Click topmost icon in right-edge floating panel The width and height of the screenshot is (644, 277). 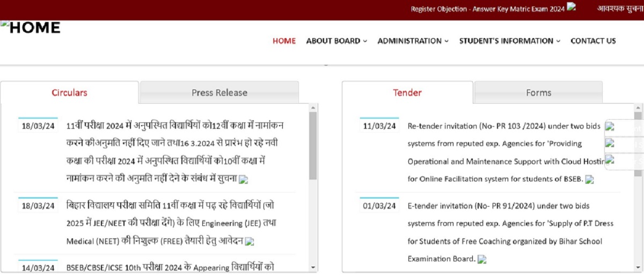(610, 127)
